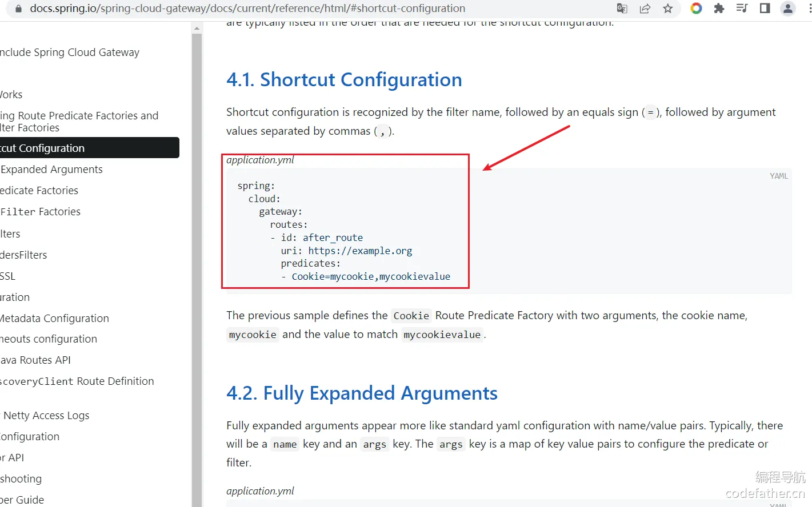
Task: Go to the 'Works' sidebar entry
Action: pyautogui.click(x=11, y=95)
